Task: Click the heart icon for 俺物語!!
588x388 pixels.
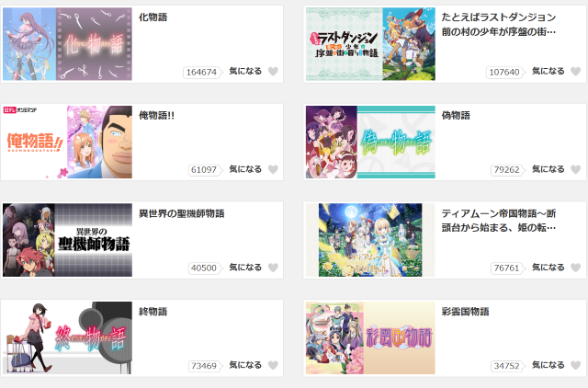Action: point(274,169)
